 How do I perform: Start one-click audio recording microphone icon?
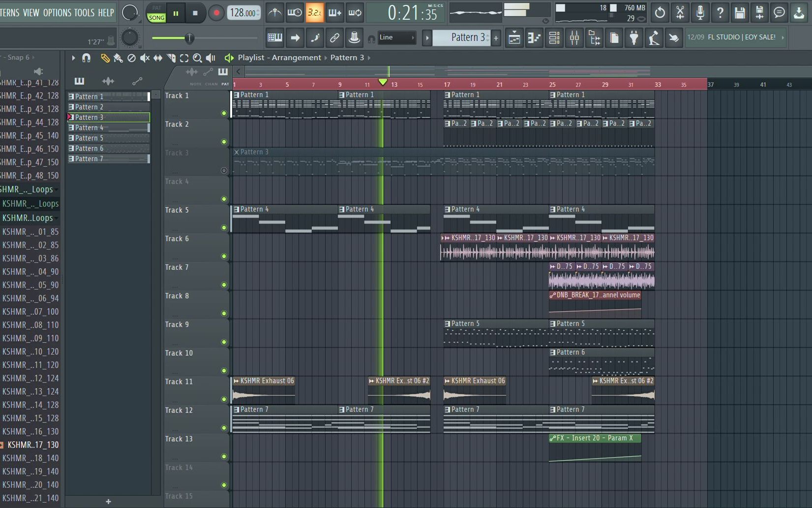pyautogui.click(x=700, y=13)
